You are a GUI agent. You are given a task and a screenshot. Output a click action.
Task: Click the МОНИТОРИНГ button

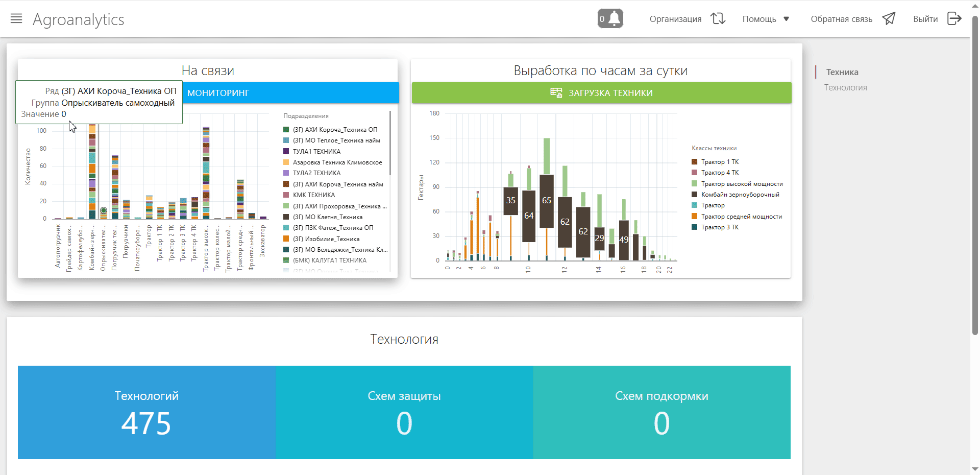[x=290, y=93]
